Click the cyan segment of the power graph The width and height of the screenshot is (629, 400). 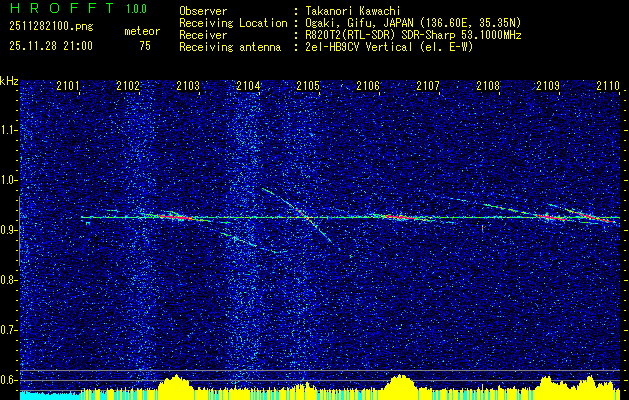click(50, 395)
